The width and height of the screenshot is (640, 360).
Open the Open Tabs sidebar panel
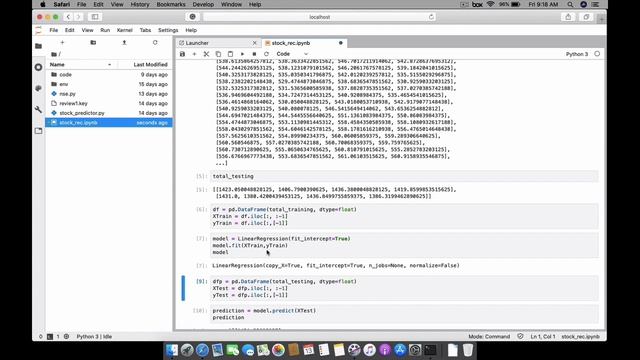pos(38,131)
